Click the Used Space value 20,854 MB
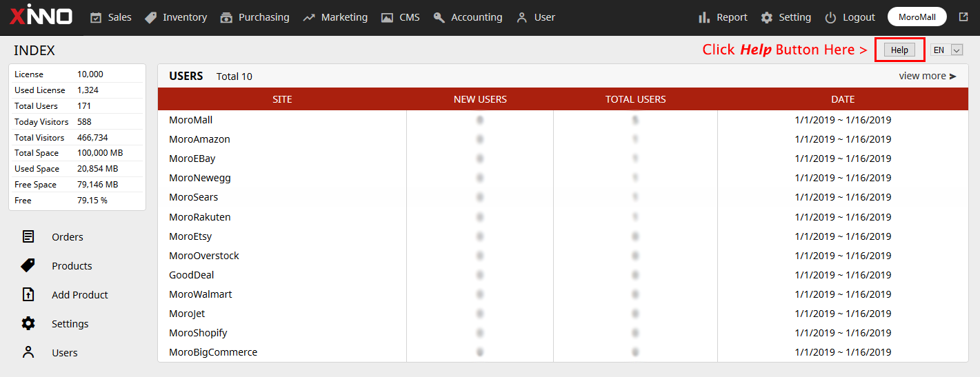 [97, 169]
